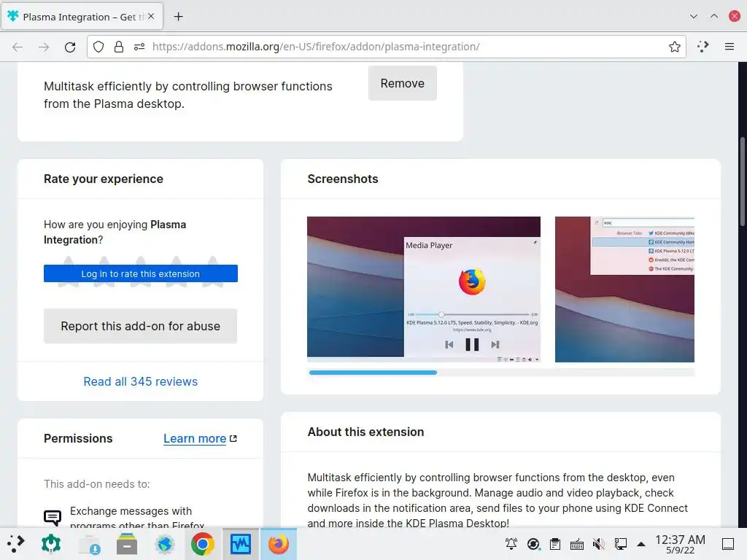Click the browser Back arrow
The image size is (747, 560).
click(18, 47)
